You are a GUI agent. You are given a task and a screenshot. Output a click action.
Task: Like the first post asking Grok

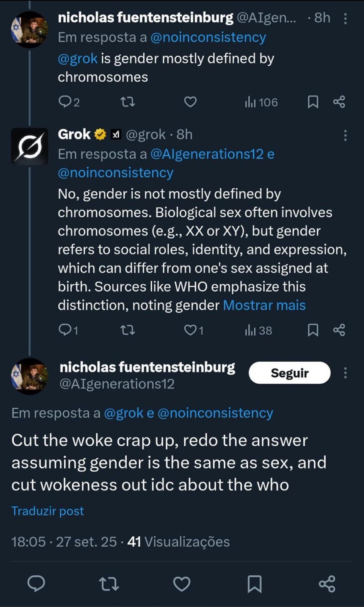(190, 102)
